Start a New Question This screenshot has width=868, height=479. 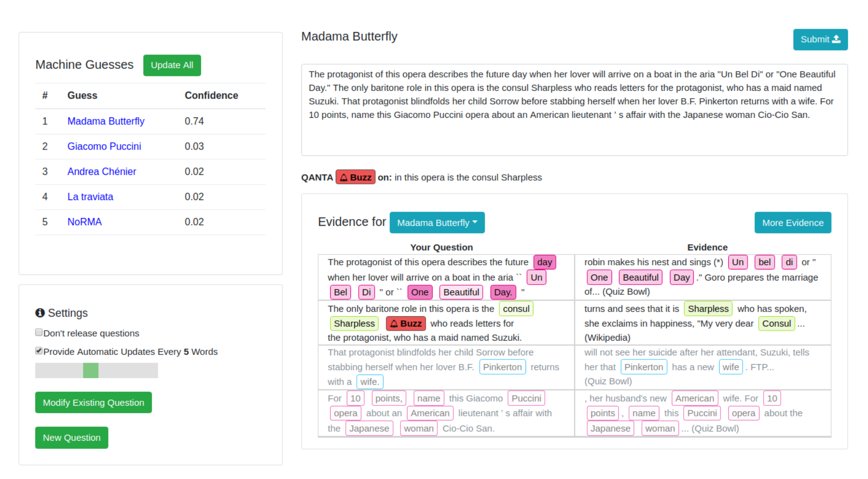[x=72, y=438]
